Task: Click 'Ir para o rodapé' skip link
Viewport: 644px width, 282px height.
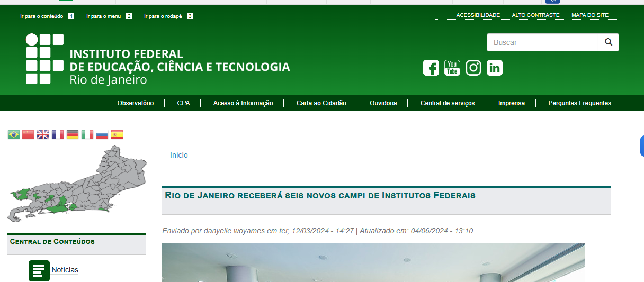Action: pyautogui.click(x=168, y=16)
